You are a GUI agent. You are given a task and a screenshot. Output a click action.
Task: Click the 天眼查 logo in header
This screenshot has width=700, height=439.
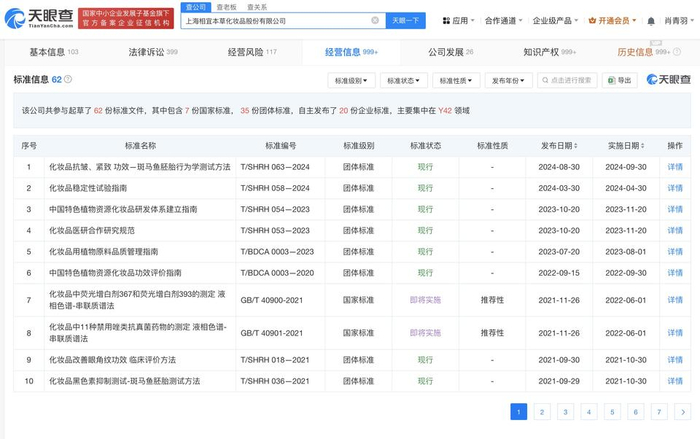[x=36, y=19]
